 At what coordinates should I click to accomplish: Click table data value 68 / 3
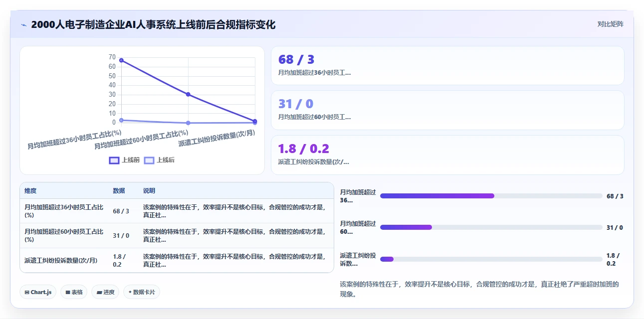click(x=121, y=211)
